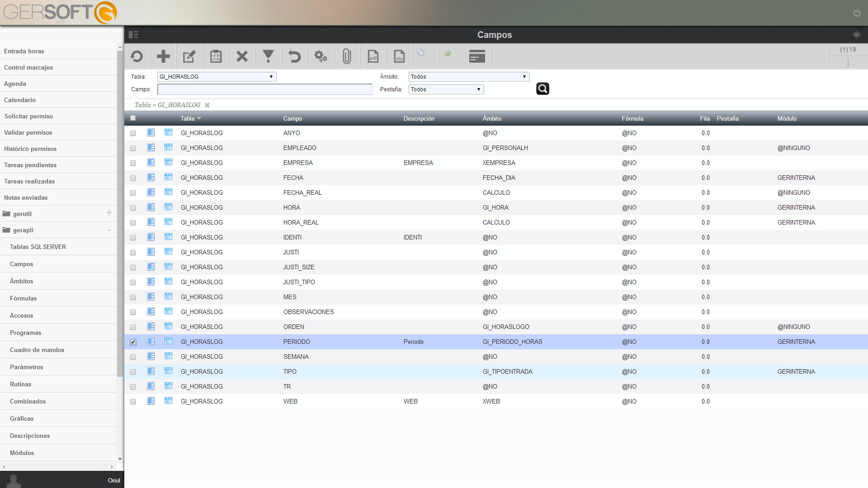The width and height of the screenshot is (868, 488).
Task: Check the select-all checkbox in header
Action: click(133, 118)
